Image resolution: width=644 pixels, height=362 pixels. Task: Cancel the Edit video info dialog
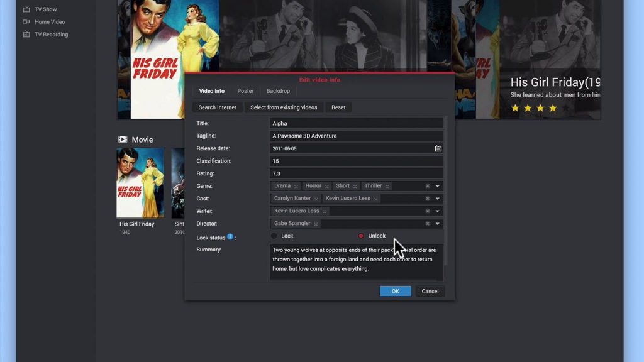coord(430,292)
